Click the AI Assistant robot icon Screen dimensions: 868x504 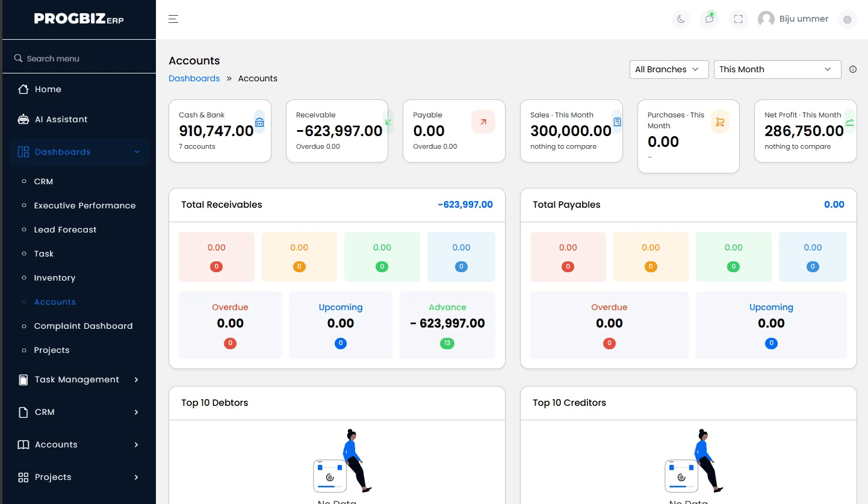[x=23, y=119]
